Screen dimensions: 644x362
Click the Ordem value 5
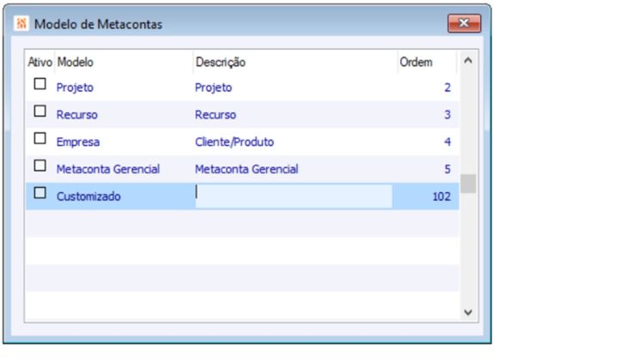point(447,169)
